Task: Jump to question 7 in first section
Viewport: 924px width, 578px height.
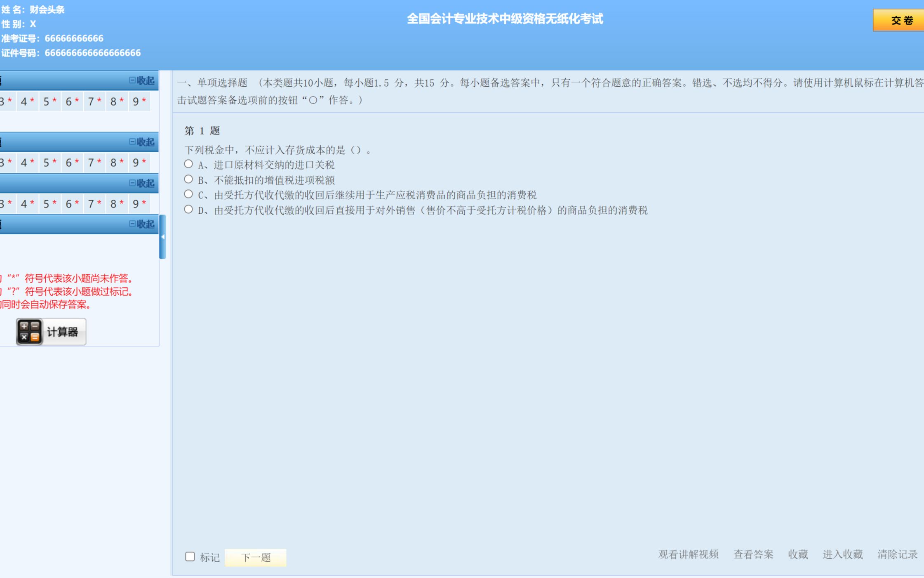Action: click(x=94, y=101)
